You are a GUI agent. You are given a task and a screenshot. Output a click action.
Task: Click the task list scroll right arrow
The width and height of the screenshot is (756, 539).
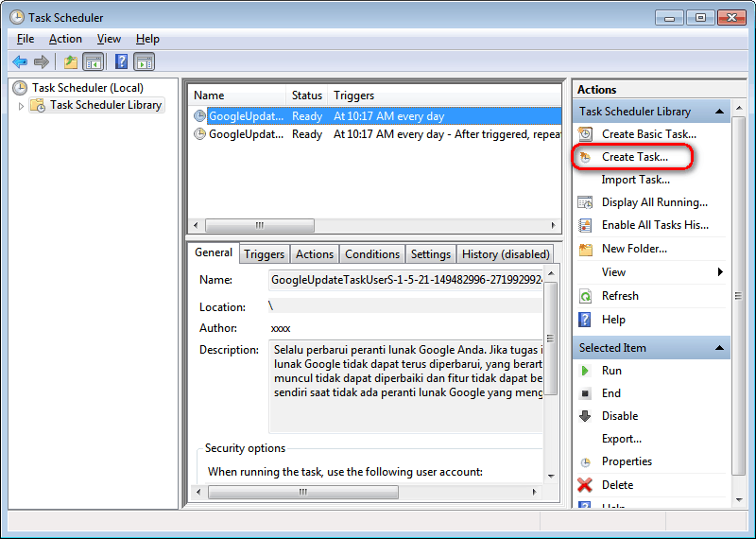click(x=553, y=225)
